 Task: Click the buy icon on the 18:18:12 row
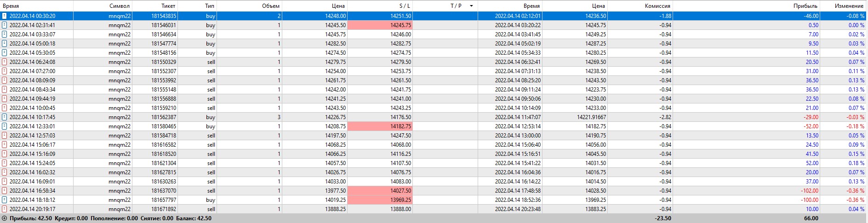point(5,200)
